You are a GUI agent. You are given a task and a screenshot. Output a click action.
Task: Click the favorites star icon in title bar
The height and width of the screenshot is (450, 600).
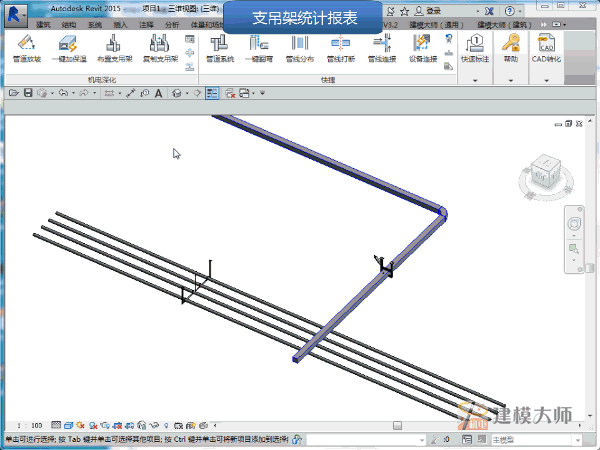click(404, 11)
